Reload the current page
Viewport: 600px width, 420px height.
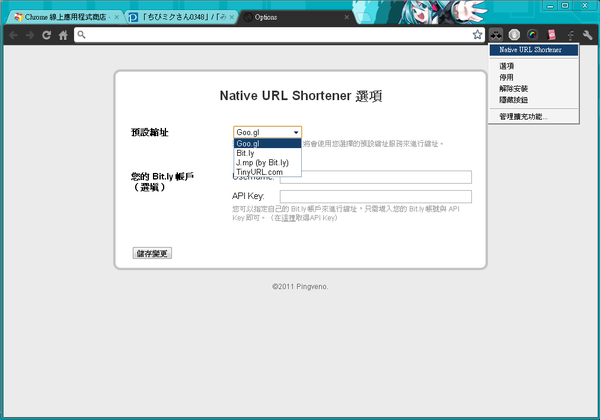pos(46,35)
